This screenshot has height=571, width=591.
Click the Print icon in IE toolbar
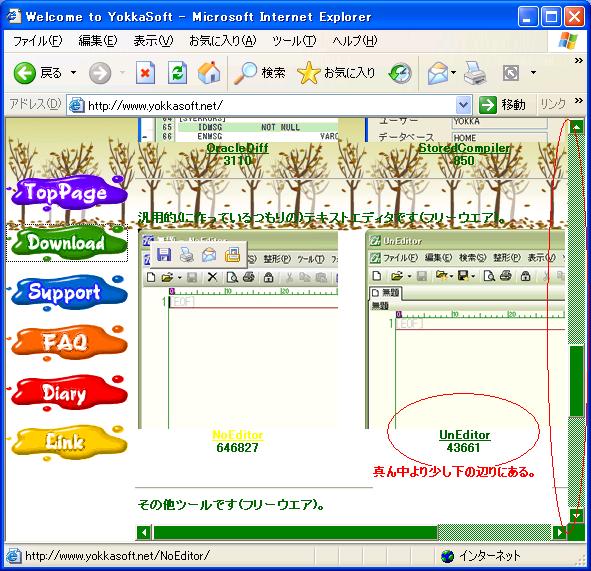(475, 73)
